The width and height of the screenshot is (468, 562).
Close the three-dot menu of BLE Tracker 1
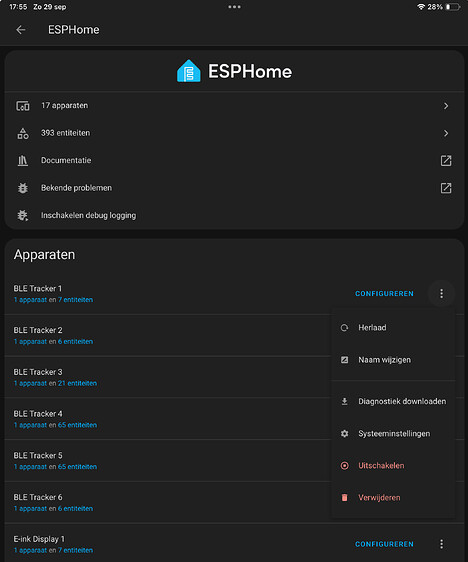coord(441,294)
